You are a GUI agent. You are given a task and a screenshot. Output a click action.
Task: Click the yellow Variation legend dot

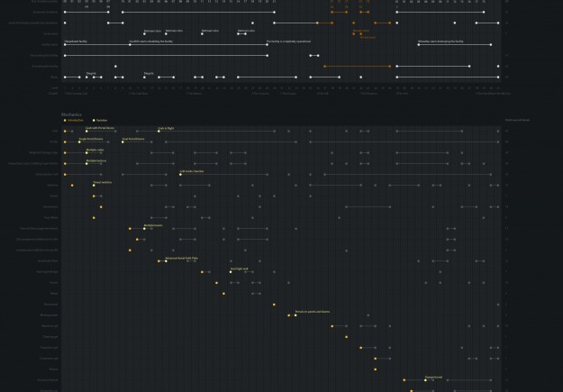(x=94, y=121)
